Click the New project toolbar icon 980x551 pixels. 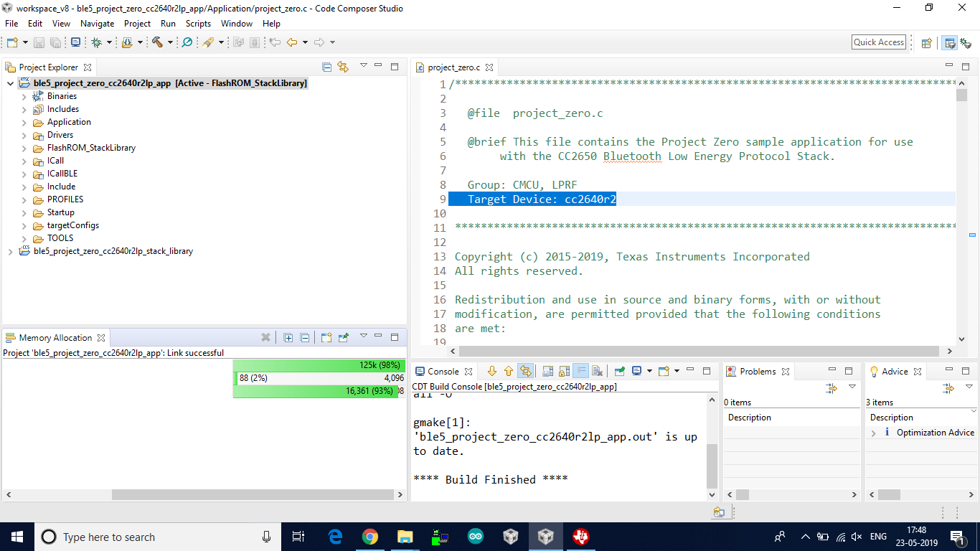12,42
